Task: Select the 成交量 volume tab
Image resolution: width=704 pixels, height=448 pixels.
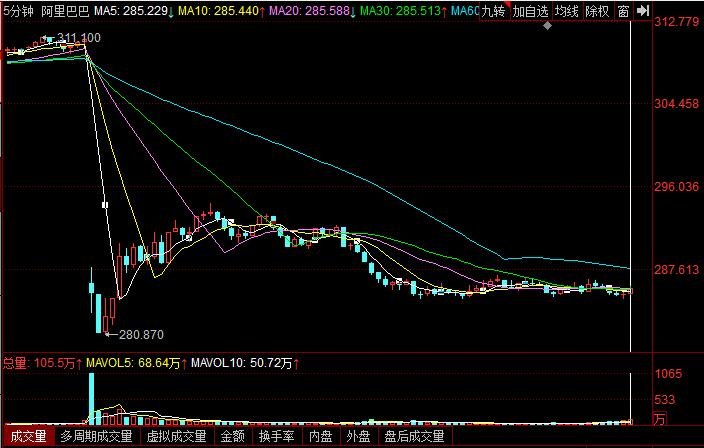Action: click(28, 436)
